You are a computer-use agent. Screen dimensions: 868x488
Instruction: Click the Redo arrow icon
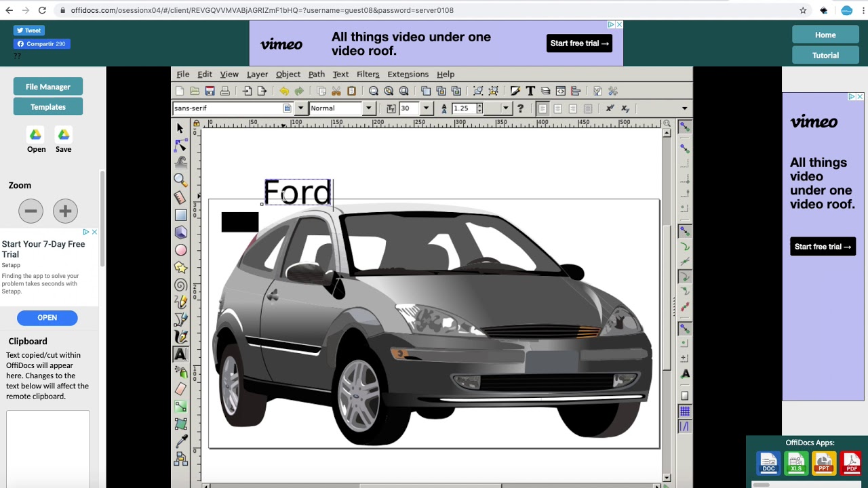tap(299, 91)
